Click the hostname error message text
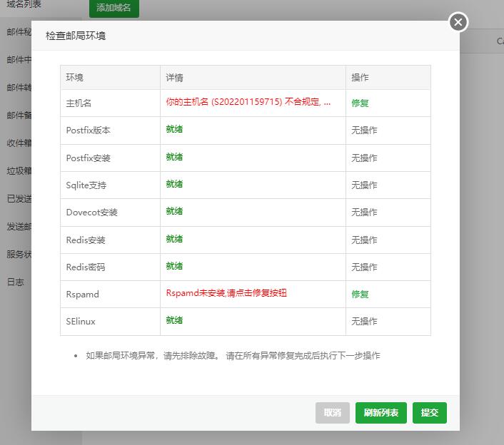 (x=248, y=102)
